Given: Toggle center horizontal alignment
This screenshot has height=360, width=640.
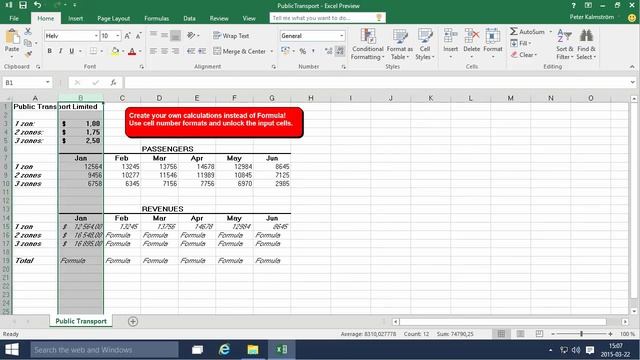Looking at the screenshot, I should point(164,51).
